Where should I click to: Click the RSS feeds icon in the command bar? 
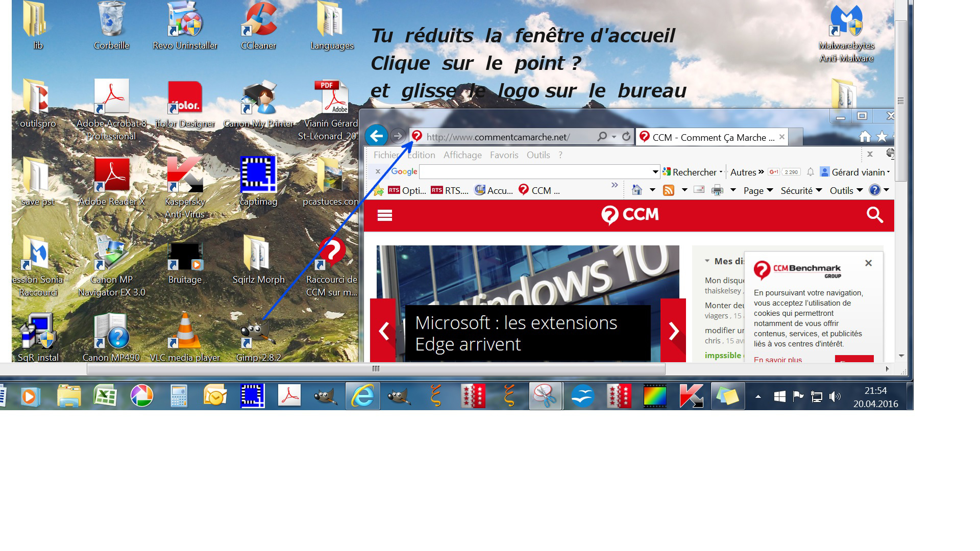[x=669, y=190]
